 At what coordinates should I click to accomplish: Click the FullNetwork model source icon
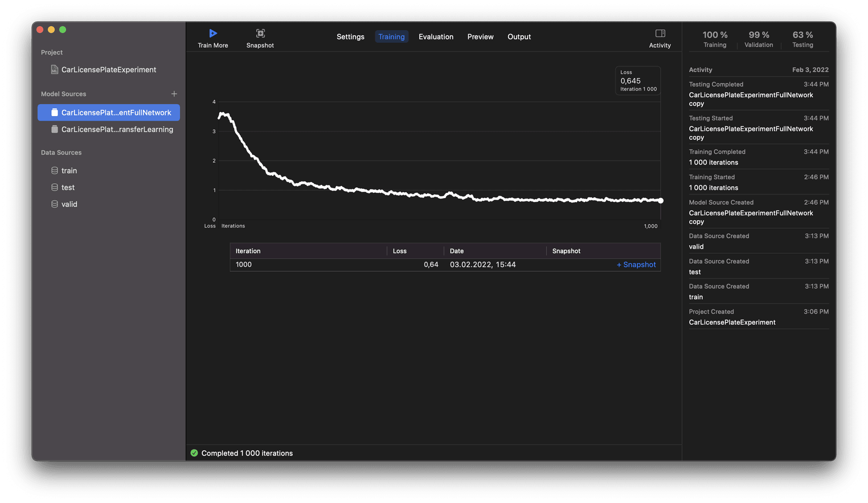[54, 112]
